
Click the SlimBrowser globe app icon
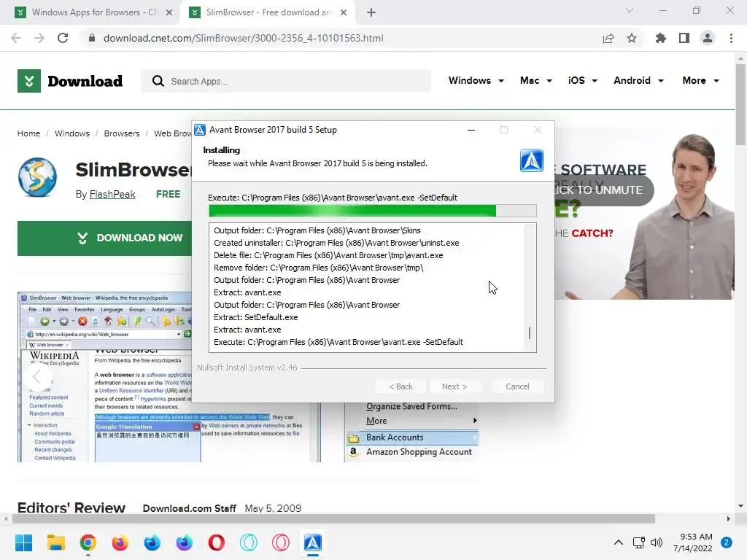pyautogui.click(x=38, y=177)
